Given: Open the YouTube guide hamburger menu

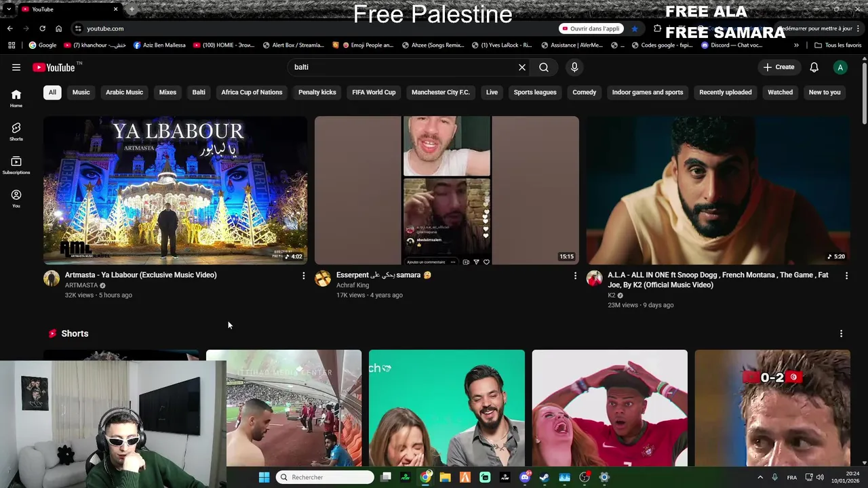Looking at the screenshot, I should pyautogui.click(x=16, y=67).
